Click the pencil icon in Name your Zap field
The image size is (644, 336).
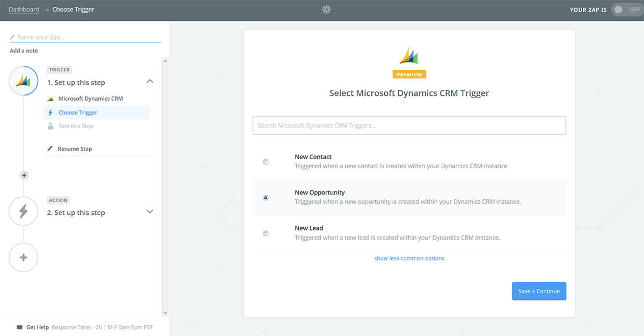click(12, 38)
